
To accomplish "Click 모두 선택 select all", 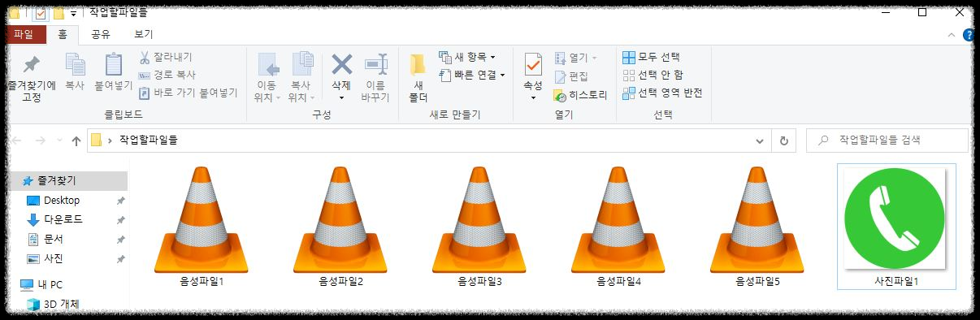I will [x=652, y=57].
